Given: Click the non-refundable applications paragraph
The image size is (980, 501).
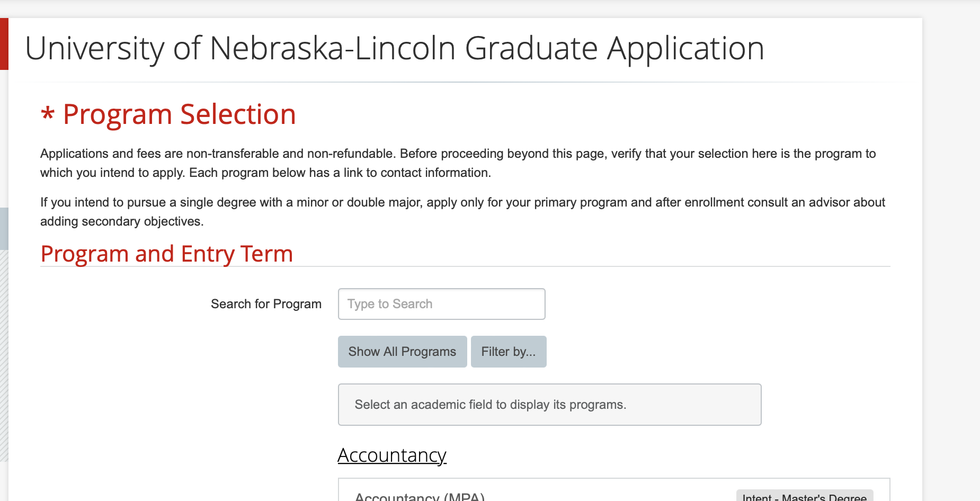Looking at the screenshot, I should point(458,163).
